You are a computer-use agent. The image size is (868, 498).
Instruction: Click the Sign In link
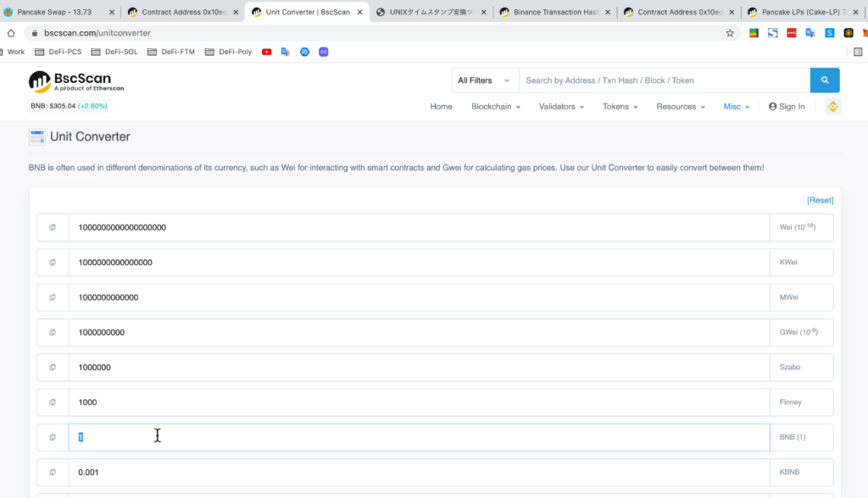[x=787, y=106]
